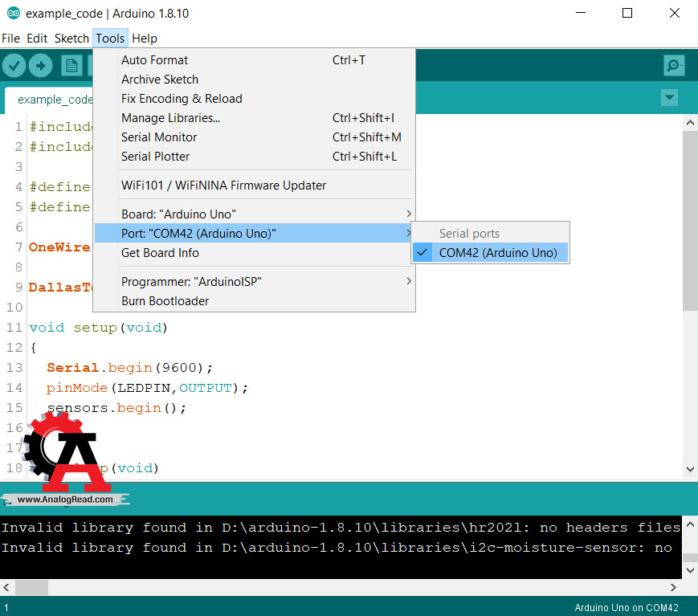Click Get Board Info entry
This screenshot has height=616, width=698.
(254, 253)
